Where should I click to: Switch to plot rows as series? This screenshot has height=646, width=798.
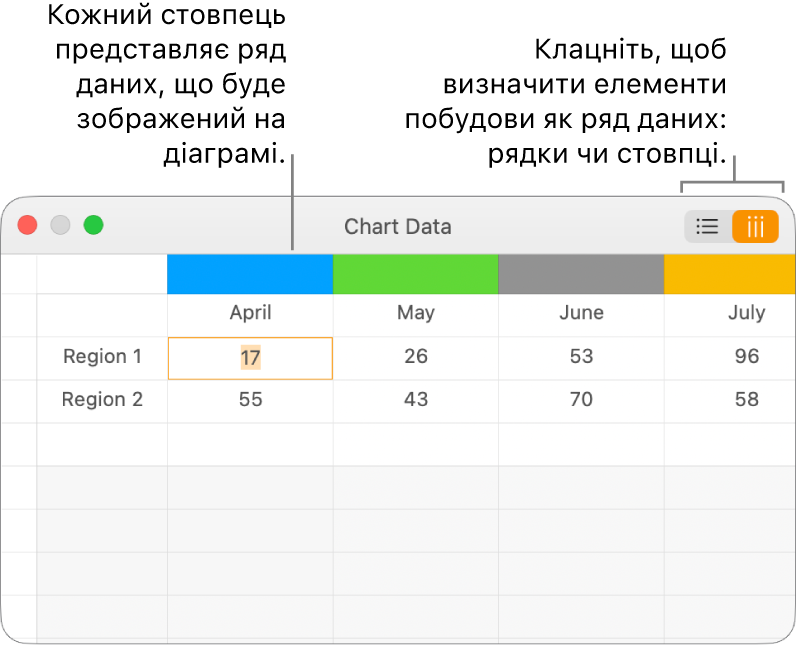(707, 227)
